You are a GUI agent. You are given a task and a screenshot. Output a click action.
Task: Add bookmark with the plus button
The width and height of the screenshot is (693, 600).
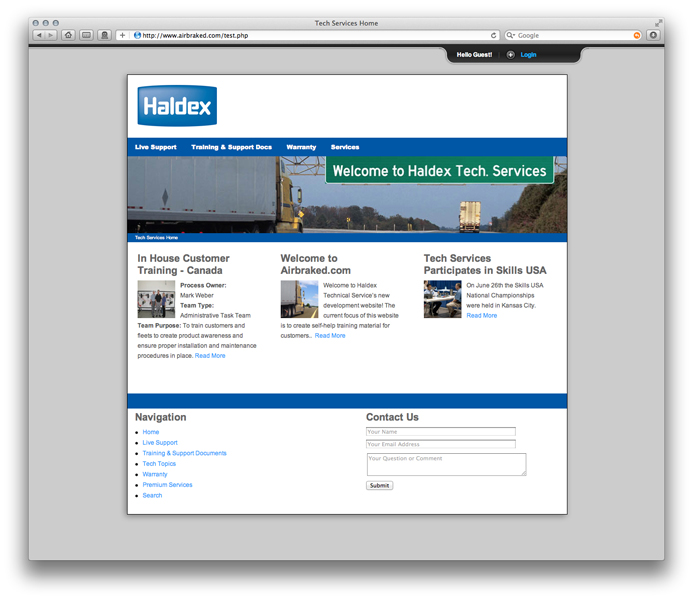point(122,35)
